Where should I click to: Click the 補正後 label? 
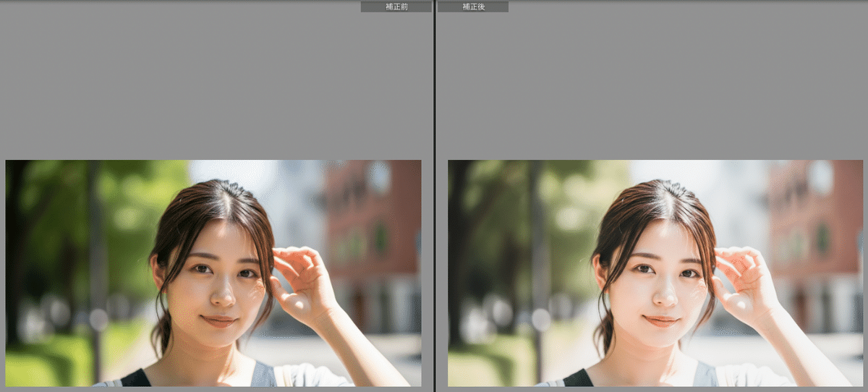[473, 7]
